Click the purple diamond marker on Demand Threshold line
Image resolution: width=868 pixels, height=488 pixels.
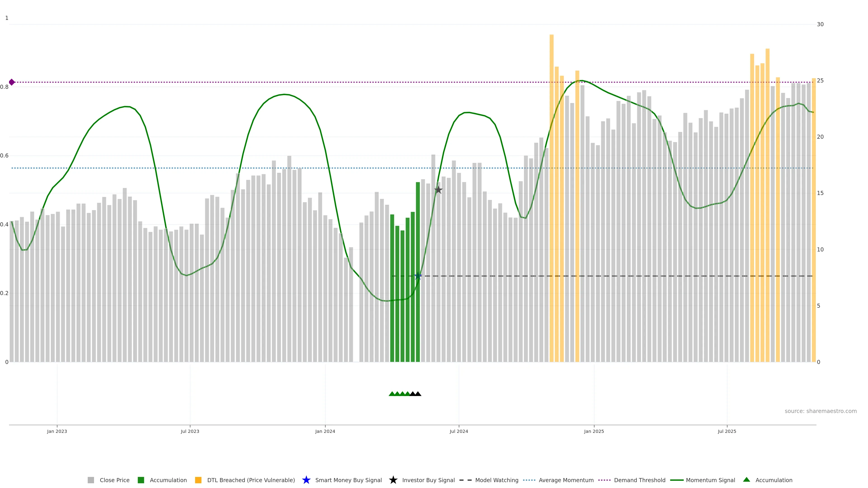(x=12, y=82)
